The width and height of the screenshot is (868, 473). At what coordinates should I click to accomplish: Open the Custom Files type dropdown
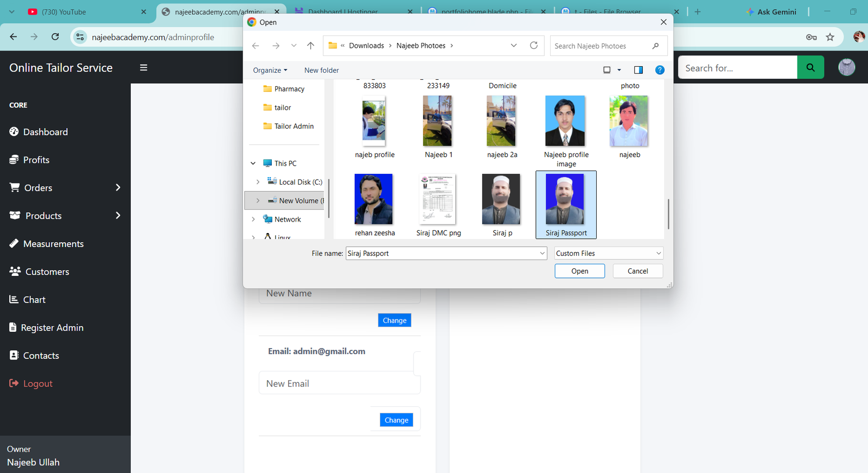(609, 254)
